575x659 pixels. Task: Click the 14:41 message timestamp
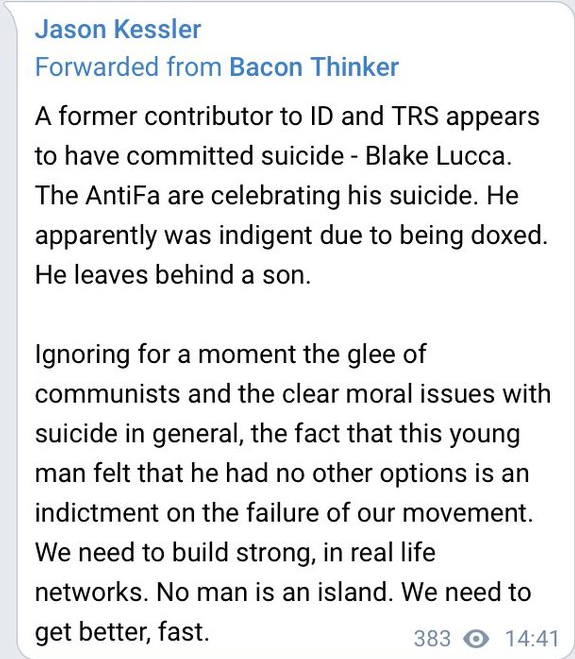pyautogui.click(x=532, y=639)
